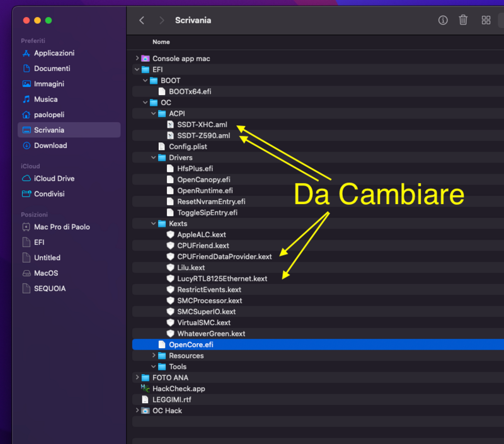Click the yellow minimize window button
The image size is (504, 444).
click(x=37, y=21)
